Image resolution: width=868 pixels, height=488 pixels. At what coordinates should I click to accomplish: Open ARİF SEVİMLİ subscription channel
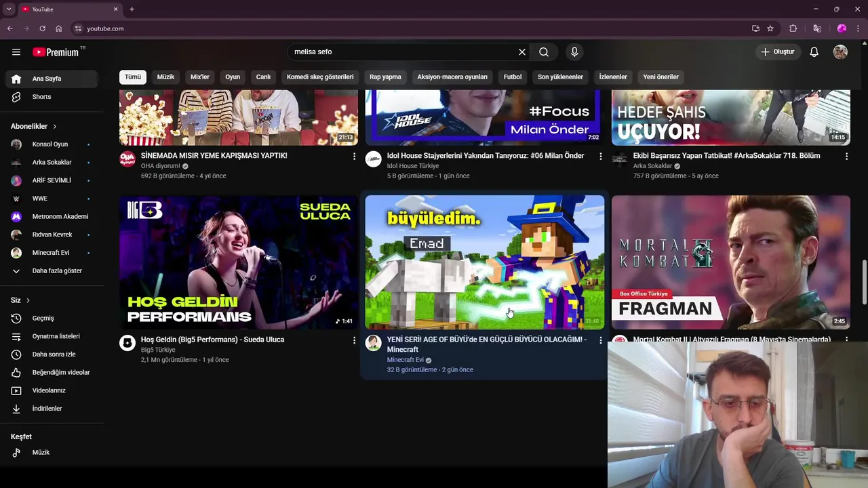coord(52,180)
